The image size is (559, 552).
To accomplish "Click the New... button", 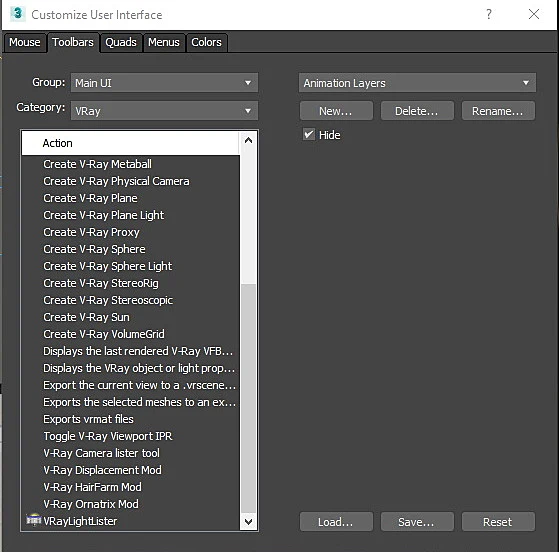I will pos(336,111).
